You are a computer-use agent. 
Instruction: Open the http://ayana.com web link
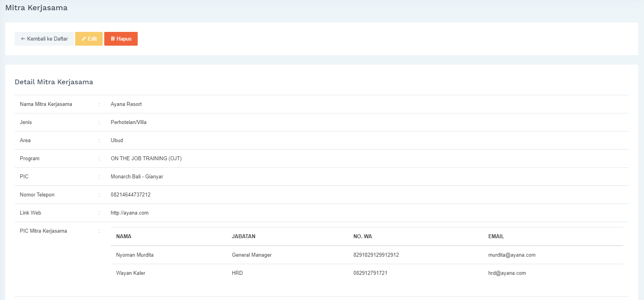point(129,213)
